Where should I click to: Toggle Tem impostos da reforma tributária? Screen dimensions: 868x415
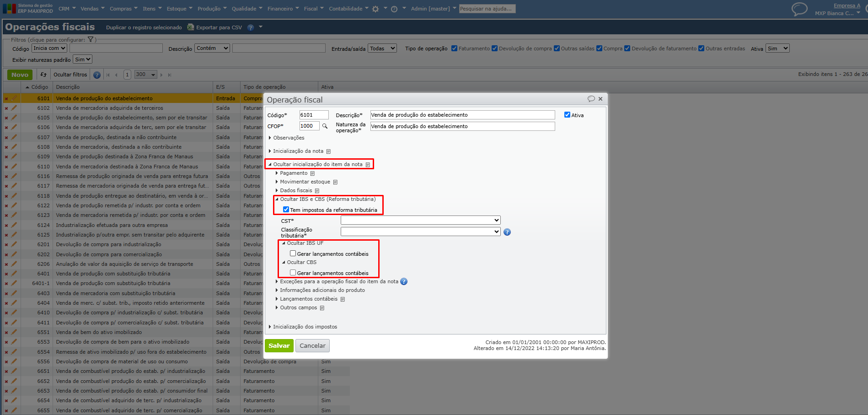click(286, 210)
